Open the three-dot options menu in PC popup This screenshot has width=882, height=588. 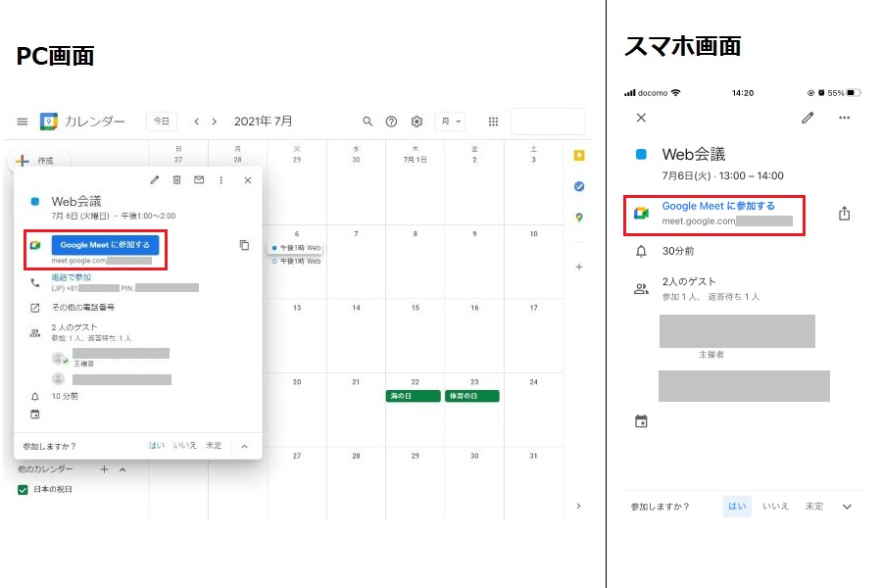(221, 180)
